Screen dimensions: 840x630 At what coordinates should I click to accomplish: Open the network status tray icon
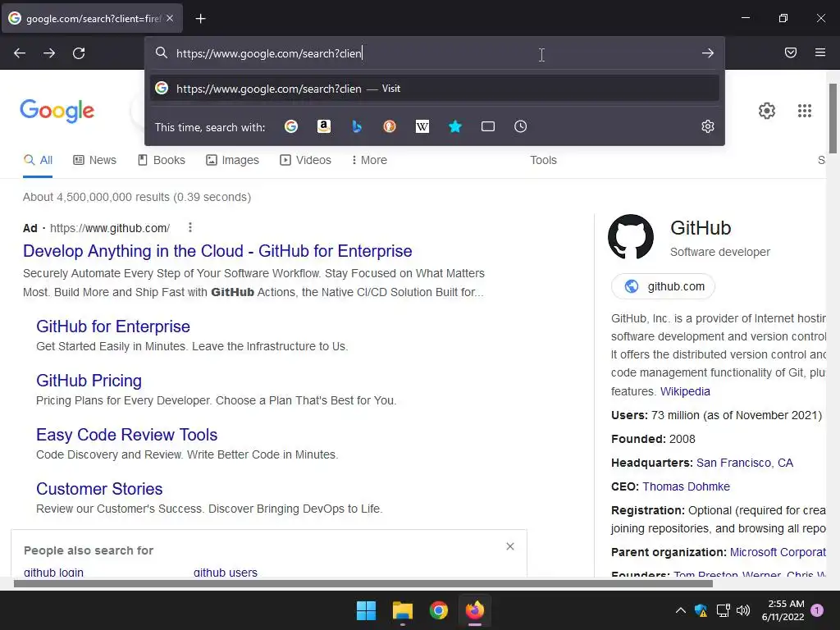(723, 610)
